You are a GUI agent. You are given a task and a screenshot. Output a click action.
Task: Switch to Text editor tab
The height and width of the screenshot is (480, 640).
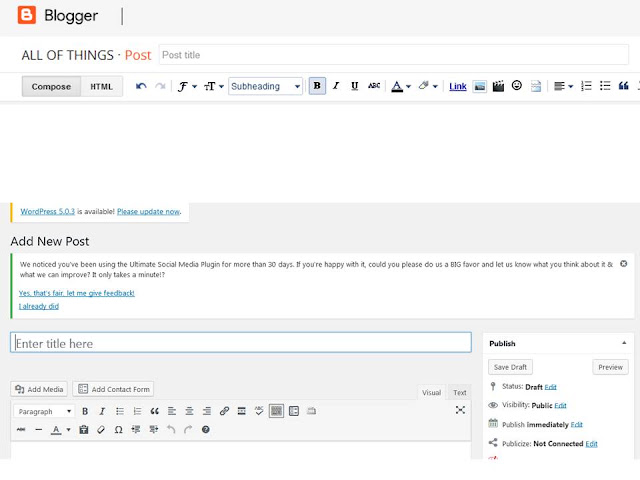pyautogui.click(x=460, y=392)
